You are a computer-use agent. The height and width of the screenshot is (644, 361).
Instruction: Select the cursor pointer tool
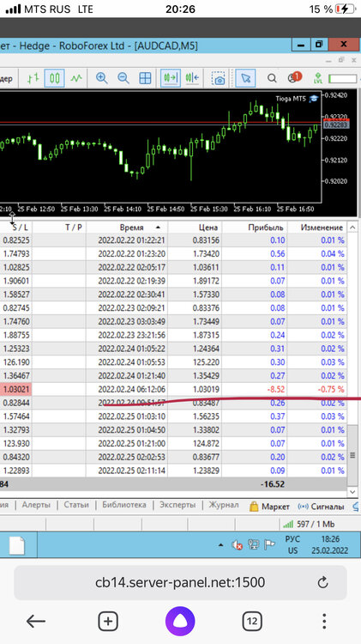click(246, 77)
